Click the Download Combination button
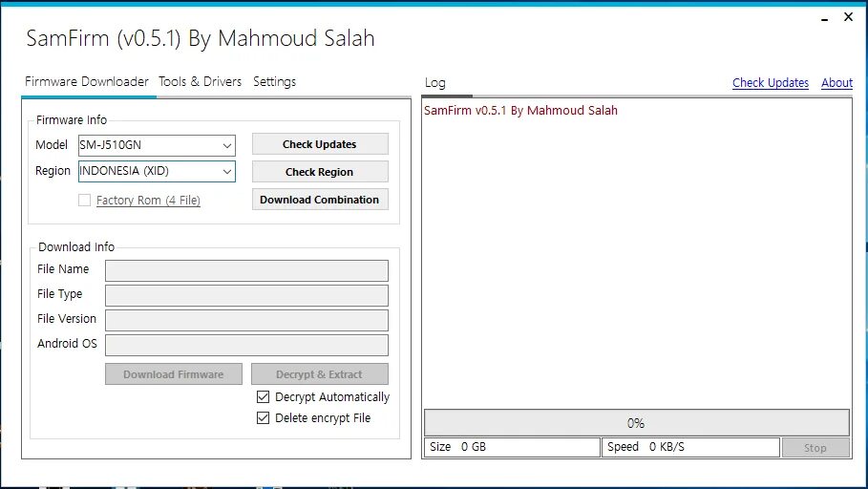The height and width of the screenshot is (489, 868). click(x=320, y=200)
